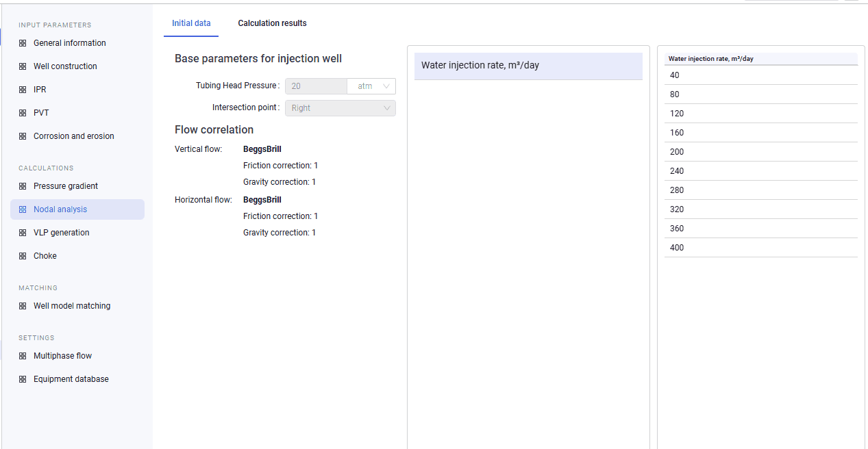Click the grid icon next to IPR
Image resolution: width=868 pixels, height=449 pixels.
coord(23,90)
